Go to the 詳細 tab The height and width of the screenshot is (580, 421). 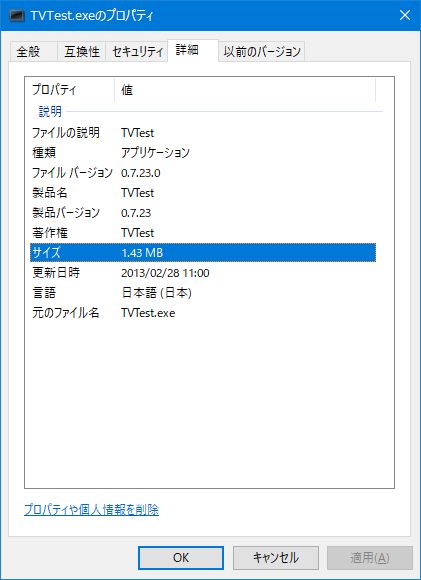point(193,50)
